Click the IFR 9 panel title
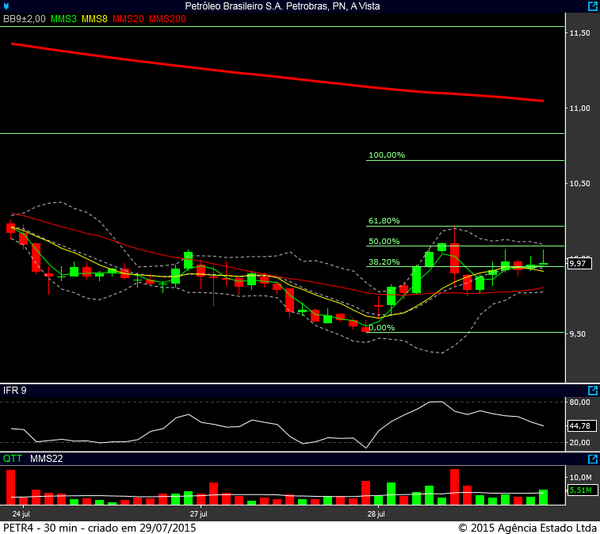600x534 pixels. [14, 389]
